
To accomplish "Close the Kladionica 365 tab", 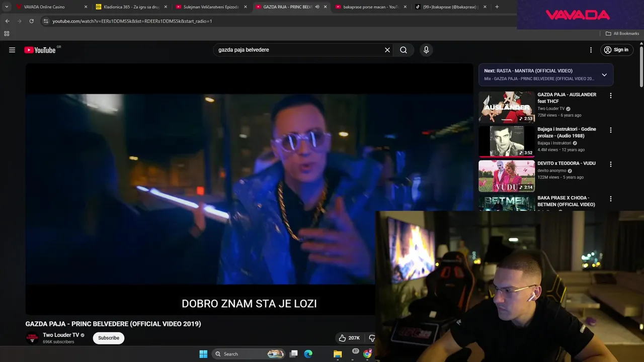I will point(166,7).
